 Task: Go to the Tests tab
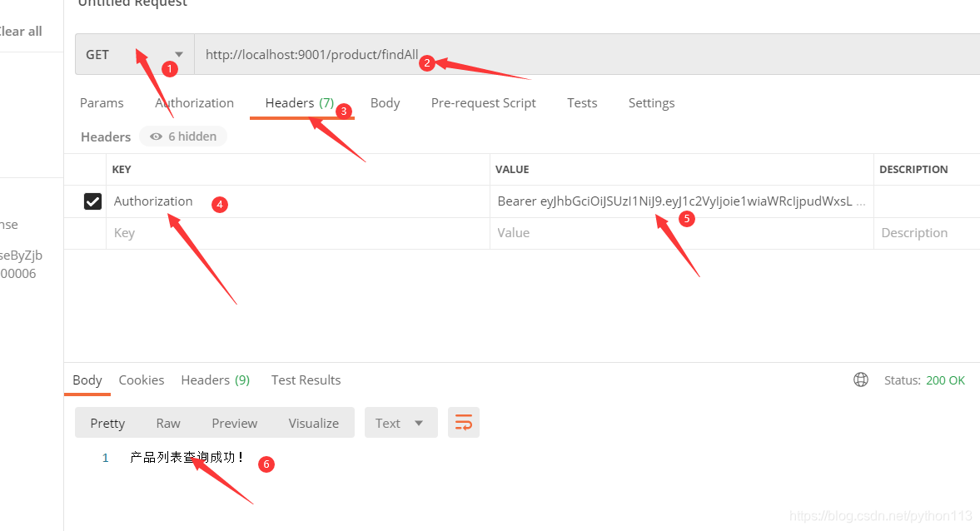click(x=582, y=103)
